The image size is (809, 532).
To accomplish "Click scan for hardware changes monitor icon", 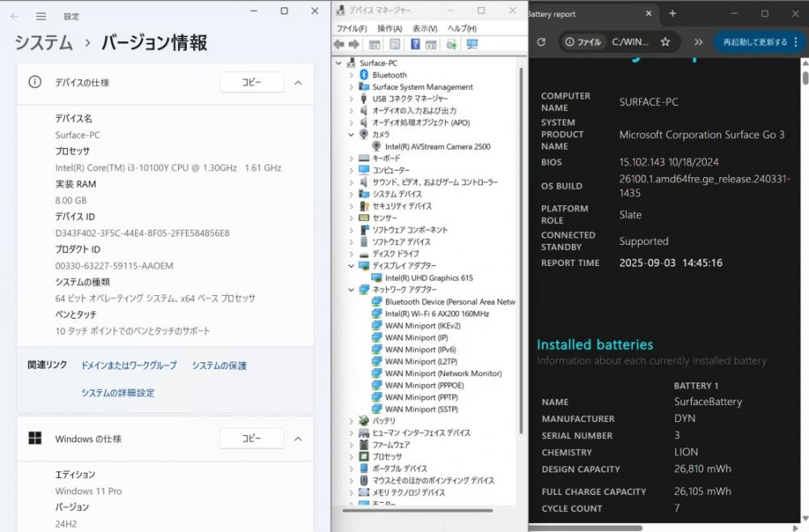I will pos(472,44).
